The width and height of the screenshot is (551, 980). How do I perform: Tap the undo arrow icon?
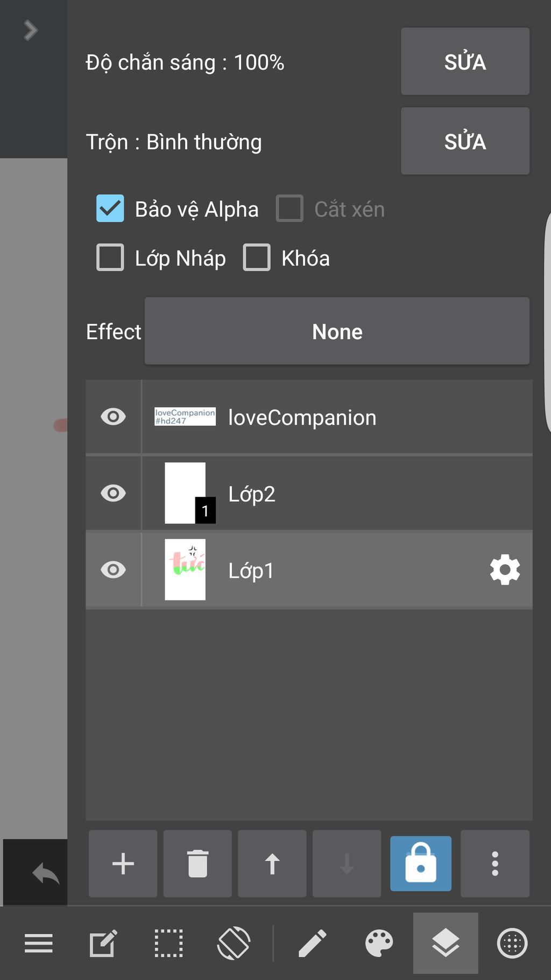[45, 873]
